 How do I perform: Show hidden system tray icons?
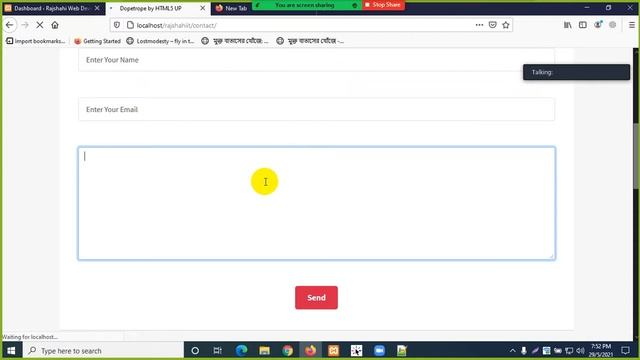pos(512,351)
